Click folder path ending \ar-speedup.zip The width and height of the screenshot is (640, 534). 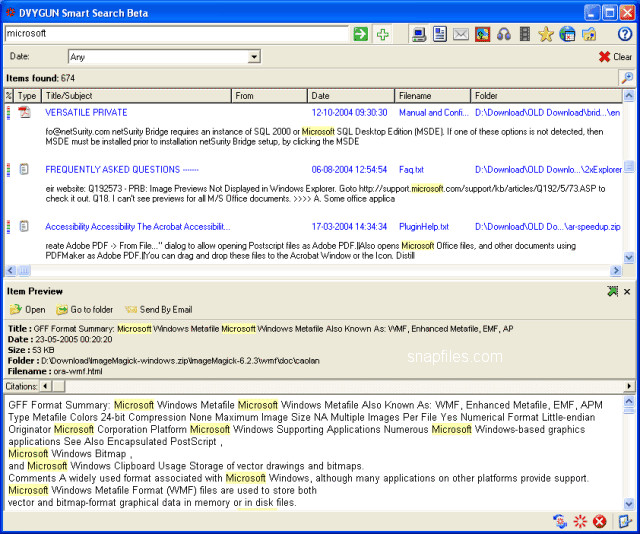point(548,227)
